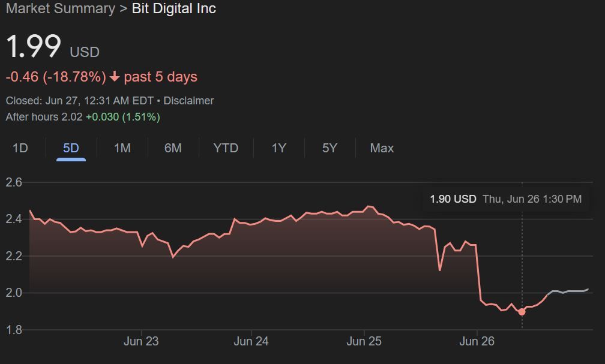Screen dimensions: 605x364
Task: Select the 1M time range
Action: (x=122, y=148)
